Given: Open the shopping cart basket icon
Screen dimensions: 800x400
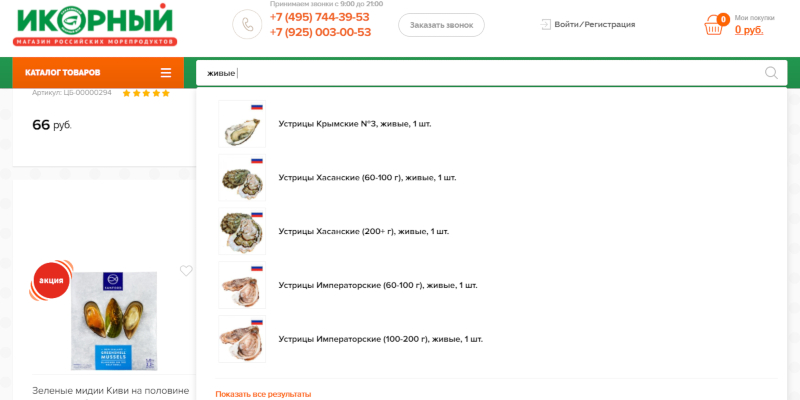Looking at the screenshot, I should (713, 26).
